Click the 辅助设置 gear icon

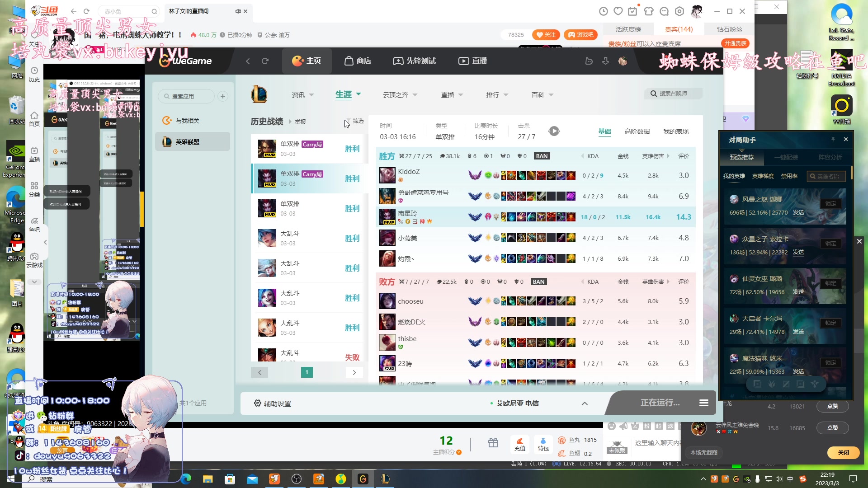[x=257, y=403]
